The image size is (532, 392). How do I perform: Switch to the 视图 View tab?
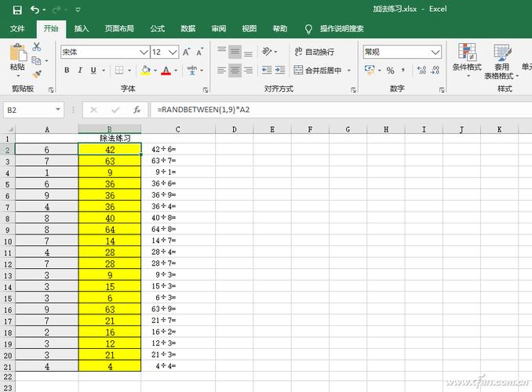249,29
